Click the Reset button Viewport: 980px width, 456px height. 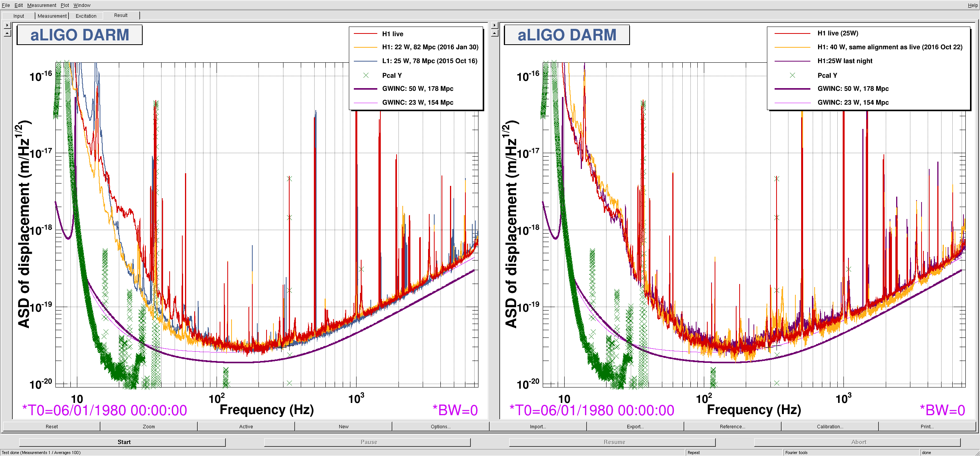point(52,426)
